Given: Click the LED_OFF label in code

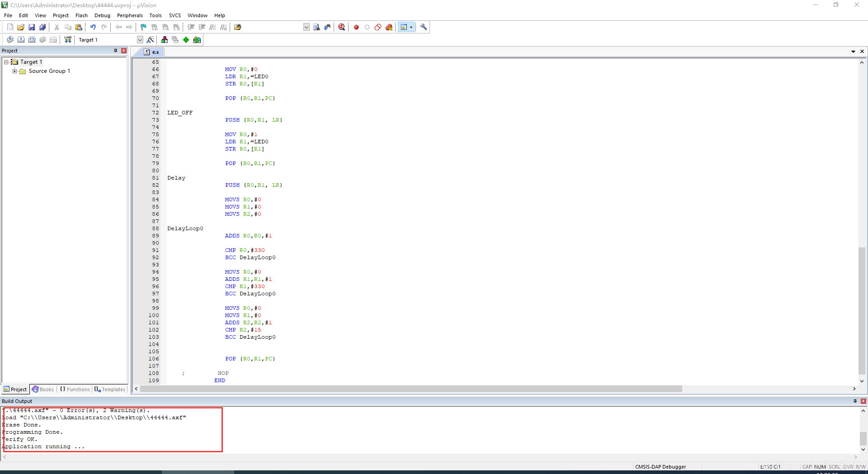Looking at the screenshot, I should pos(180,113).
